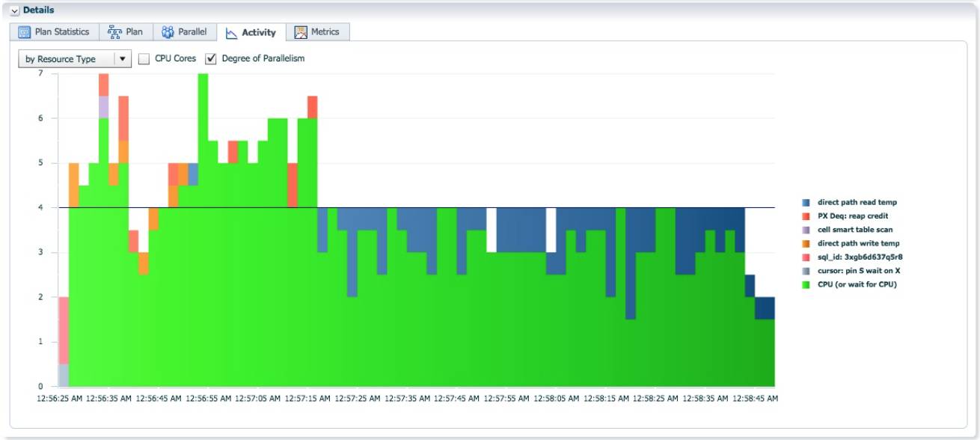Image resolution: width=980 pixels, height=440 pixels.
Task: Collapse the Details section chevron
Action: [x=15, y=11]
